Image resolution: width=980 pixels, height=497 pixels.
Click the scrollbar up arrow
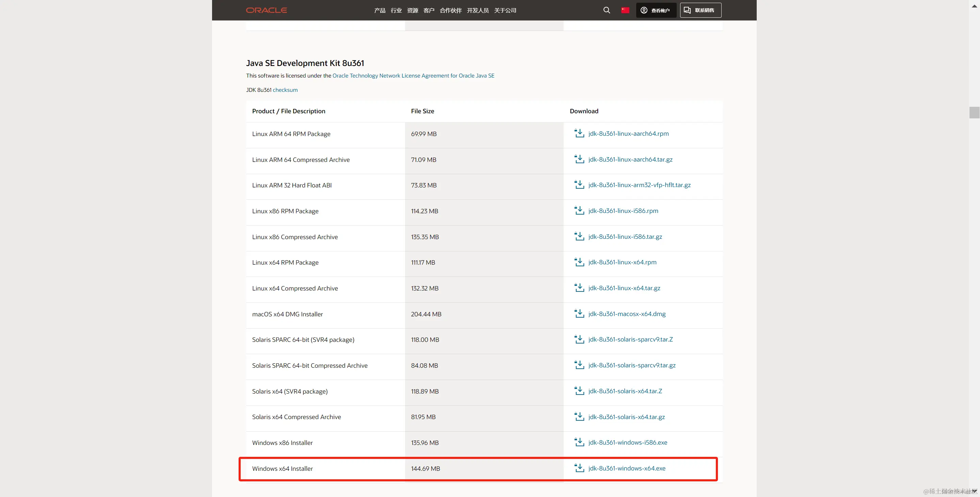974,6
